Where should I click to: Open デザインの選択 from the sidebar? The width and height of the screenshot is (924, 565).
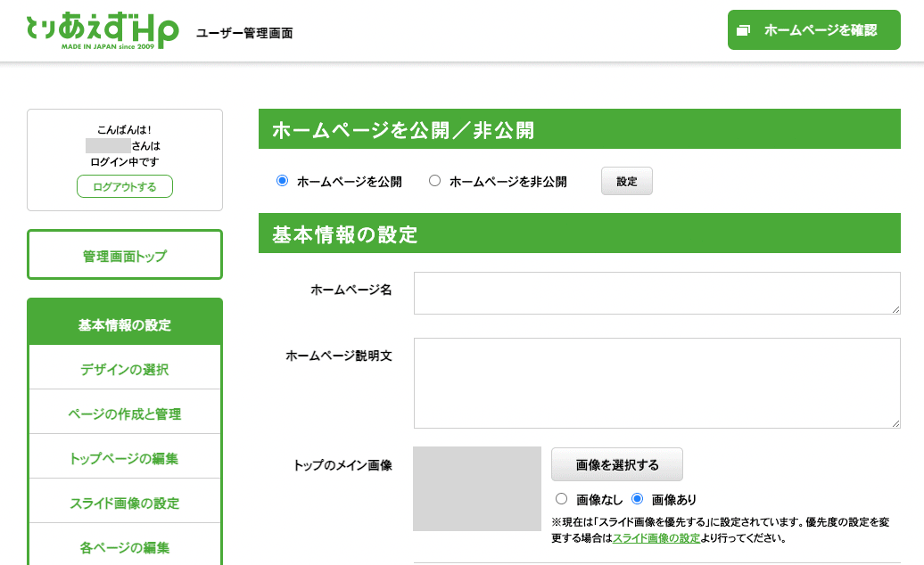(x=124, y=366)
